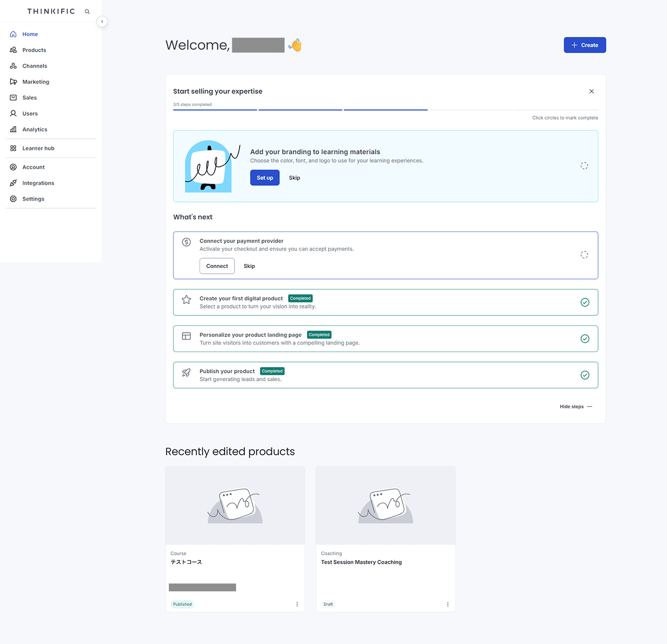667x644 pixels.
Task: Open the Analytics chart icon
Action: (x=14, y=129)
